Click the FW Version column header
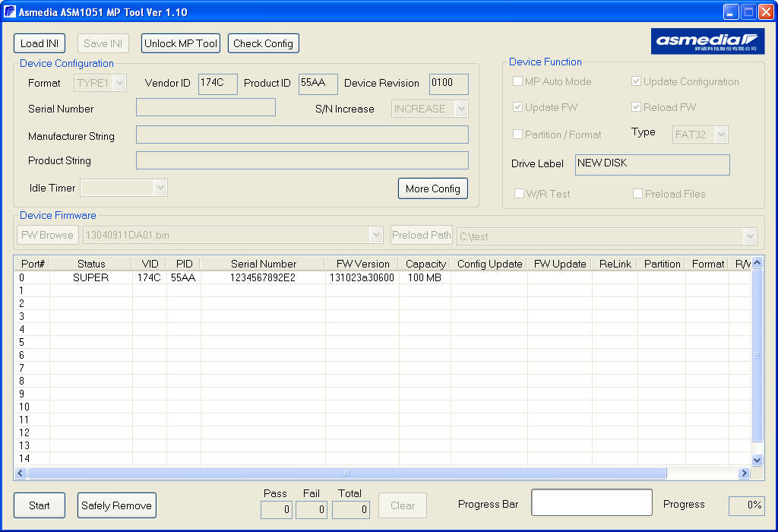Viewport: 778px width, 532px height. [x=362, y=264]
